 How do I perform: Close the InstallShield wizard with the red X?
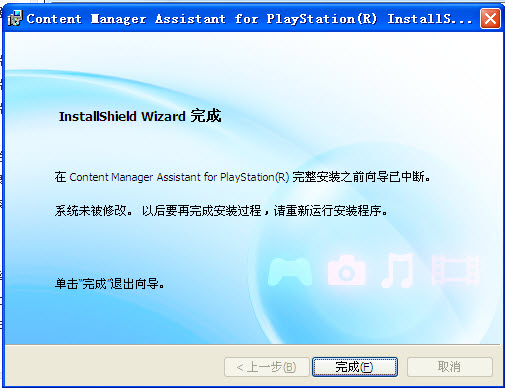click(490, 19)
